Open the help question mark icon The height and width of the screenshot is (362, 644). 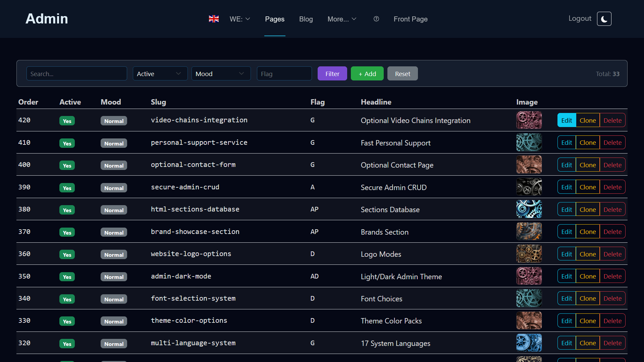[x=376, y=19]
